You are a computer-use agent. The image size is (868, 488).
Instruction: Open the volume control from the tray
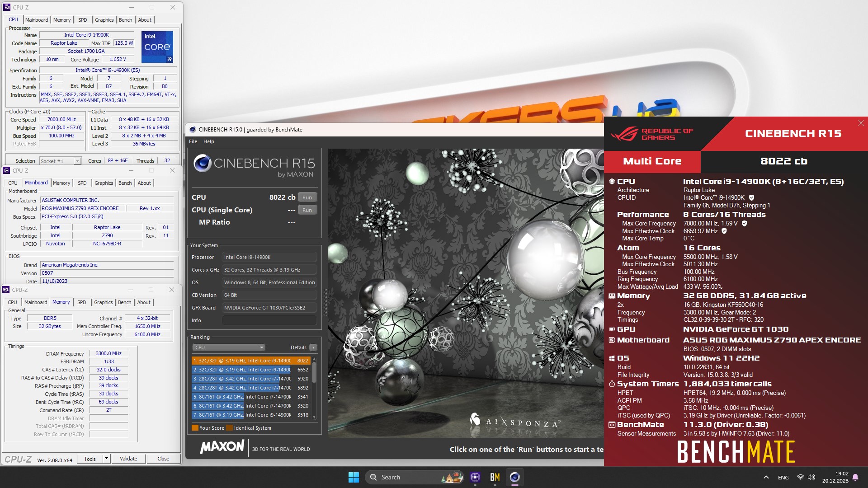811,477
